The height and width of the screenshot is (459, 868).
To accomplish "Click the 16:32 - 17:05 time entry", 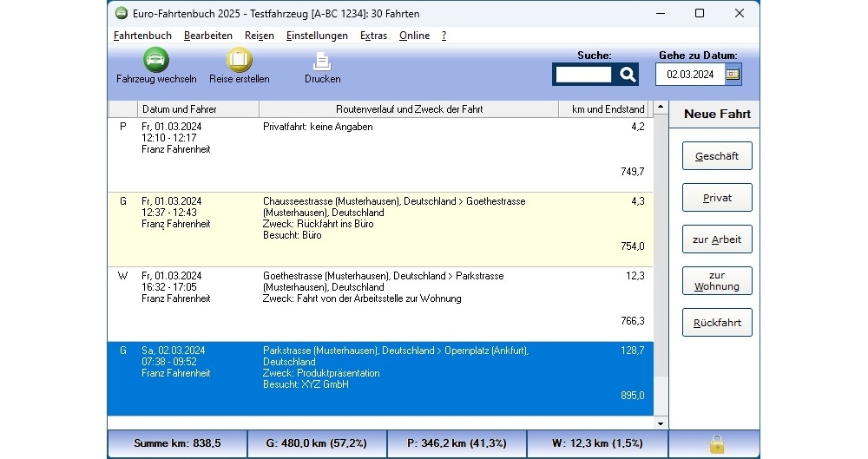I will pyautogui.click(x=169, y=287).
